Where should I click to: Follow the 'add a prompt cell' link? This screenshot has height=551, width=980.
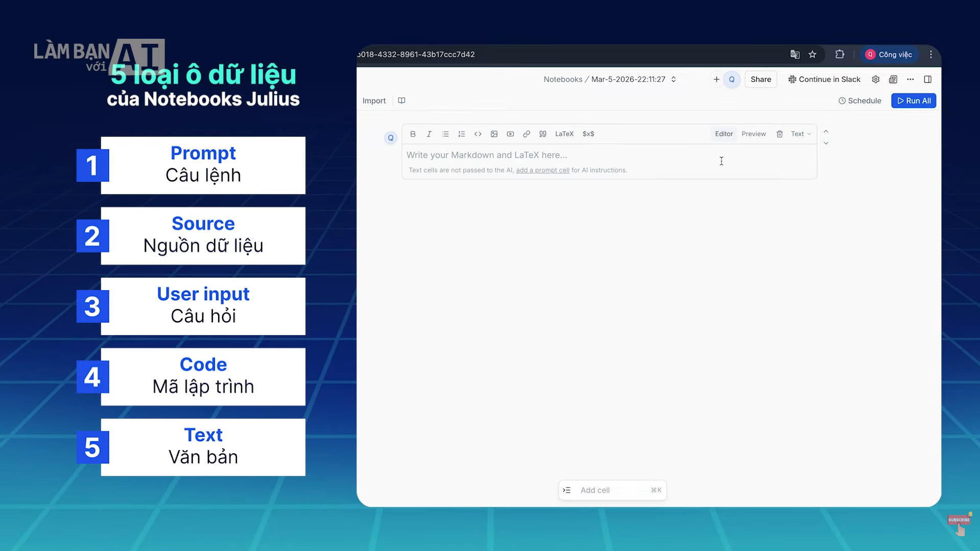tap(542, 170)
